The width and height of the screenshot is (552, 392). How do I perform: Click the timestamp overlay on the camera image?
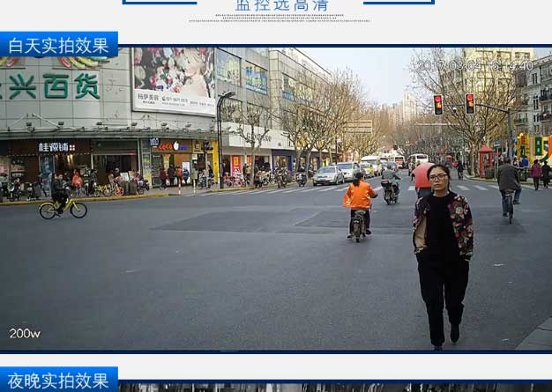pos(474,66)
